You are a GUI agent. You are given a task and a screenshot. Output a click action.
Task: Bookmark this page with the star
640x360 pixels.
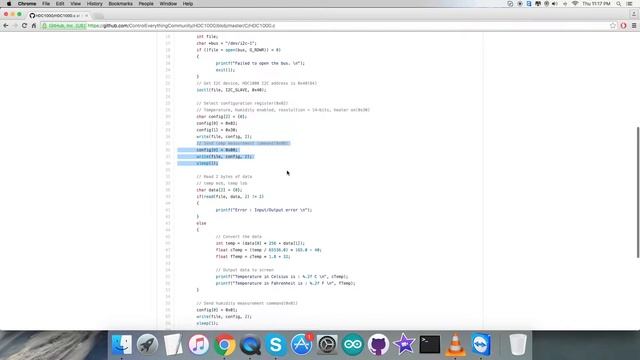pyautogui.click(x=613, y=26)
